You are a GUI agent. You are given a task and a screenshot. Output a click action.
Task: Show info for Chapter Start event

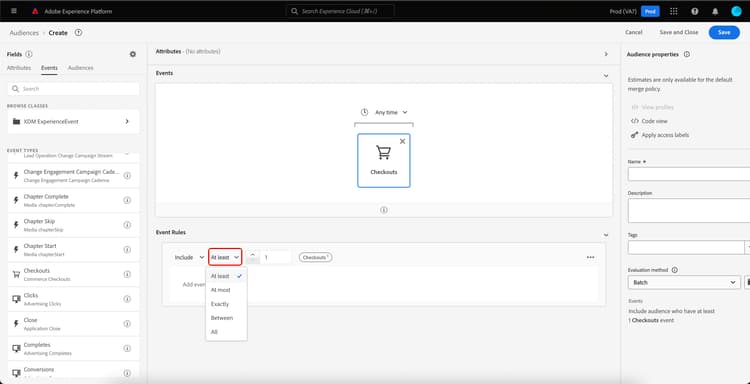[x=127, y=250]
